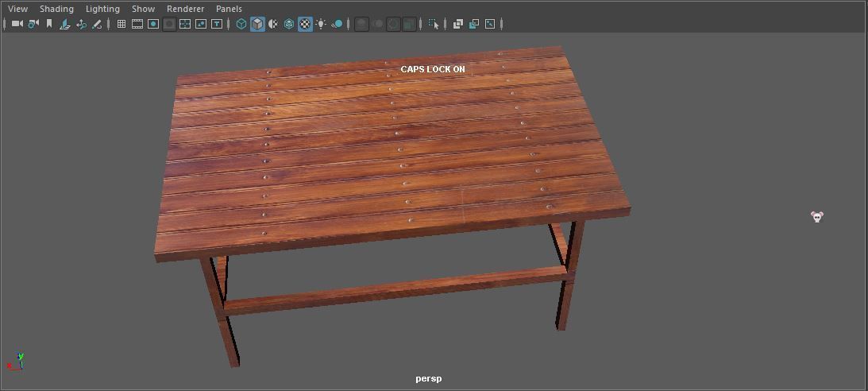Open the Lighting menu

(102, 9)
